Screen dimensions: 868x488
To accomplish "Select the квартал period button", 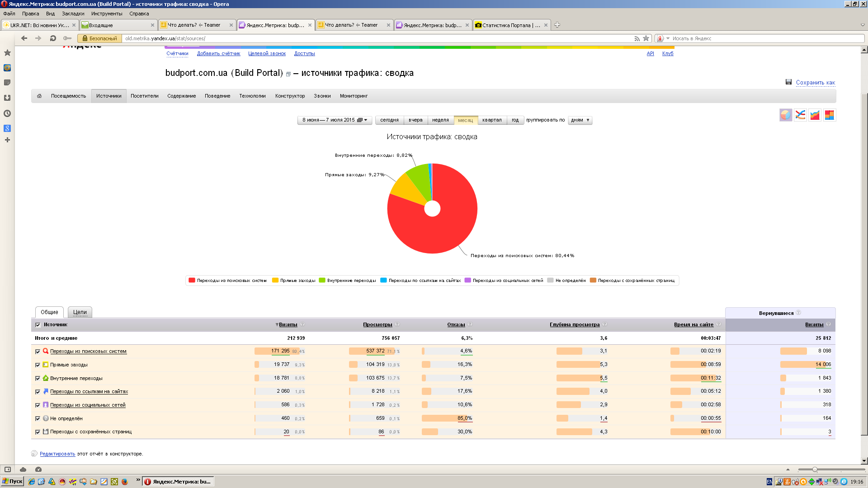I will click(492, 120).
